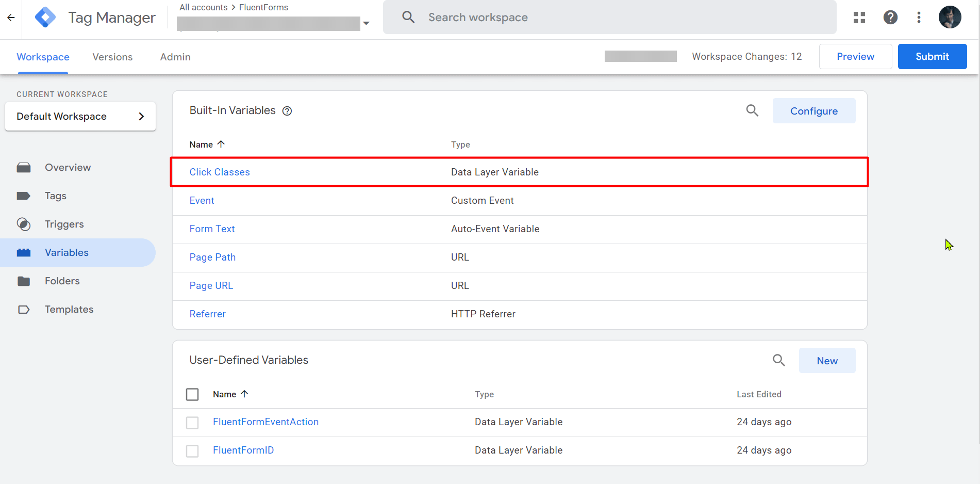Click the Tag Manager diamond logo
980x484 pixels.
point(45,18)
